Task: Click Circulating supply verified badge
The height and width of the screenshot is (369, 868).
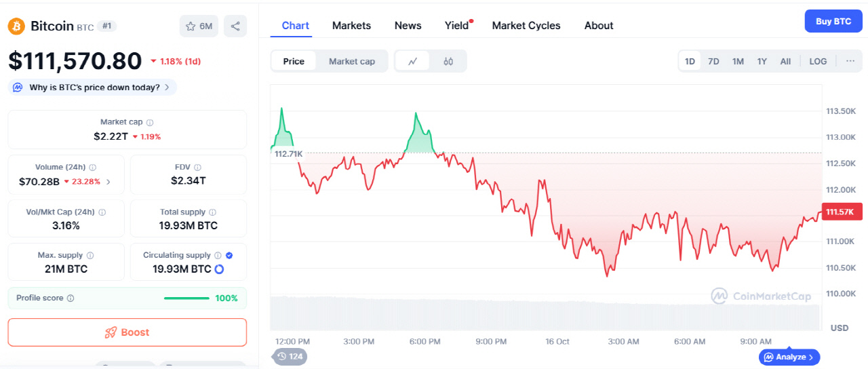Action: click(229, 256)
